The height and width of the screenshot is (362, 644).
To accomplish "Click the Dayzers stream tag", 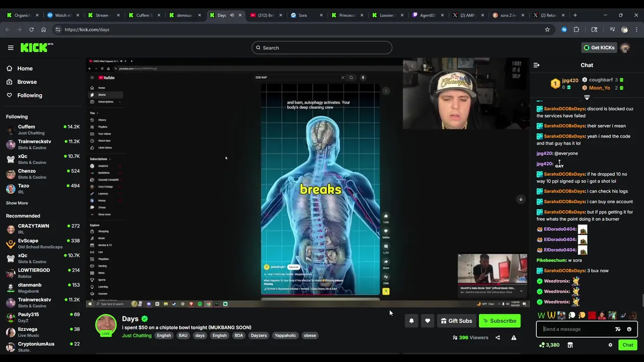I will (x=259, y=335).
